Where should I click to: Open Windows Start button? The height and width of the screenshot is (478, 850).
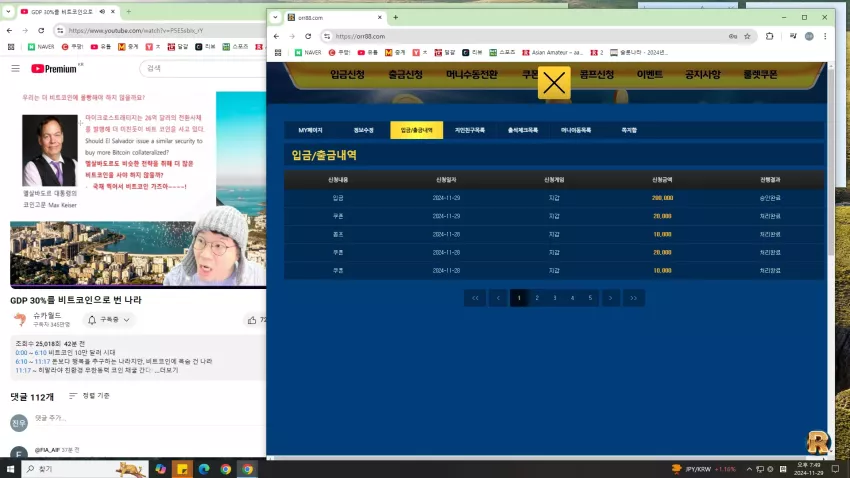pos(10,469)
